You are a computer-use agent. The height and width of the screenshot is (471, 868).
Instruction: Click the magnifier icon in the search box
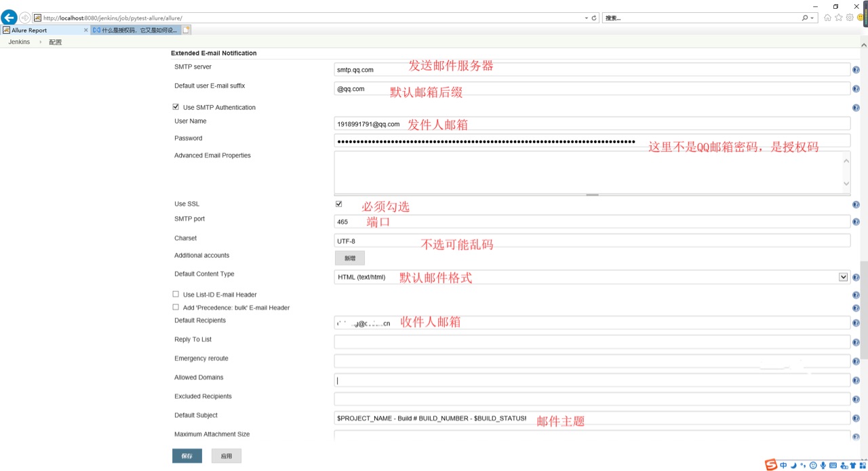click(x=805, y=18)
